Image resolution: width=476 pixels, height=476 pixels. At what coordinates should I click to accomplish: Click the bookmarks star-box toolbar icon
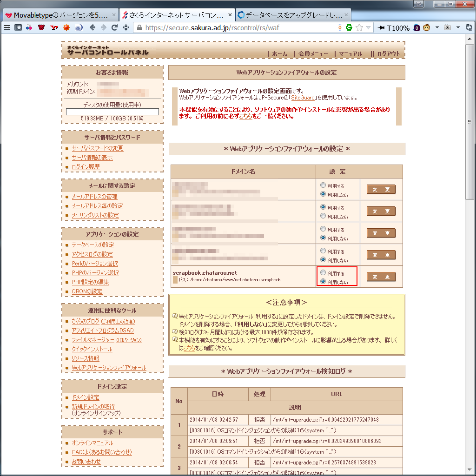point(18,27)
